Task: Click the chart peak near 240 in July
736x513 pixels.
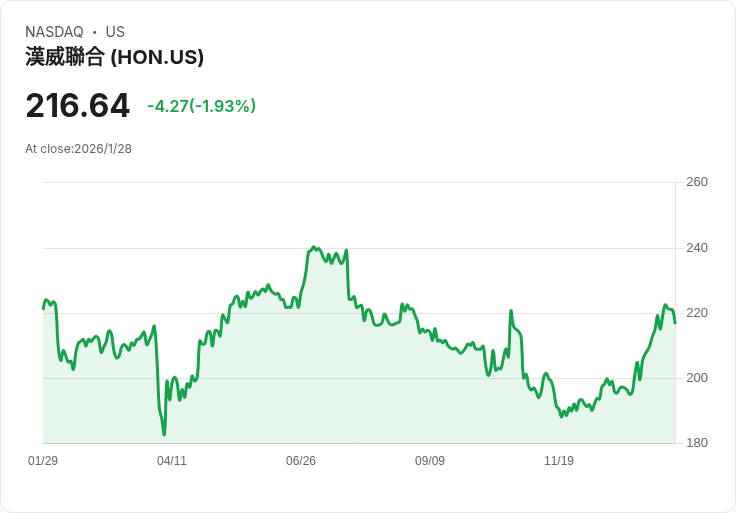Action: pyautogui.click(x=314, y=247)
